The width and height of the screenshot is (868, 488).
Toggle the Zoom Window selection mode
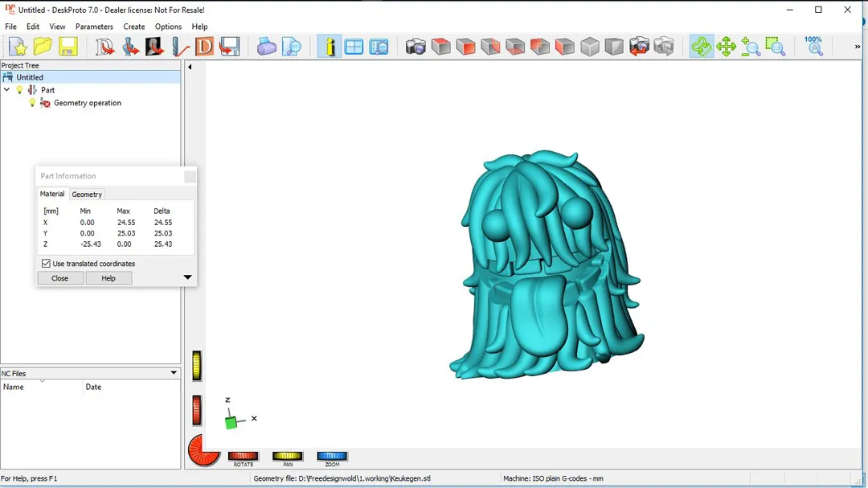click(776, 47)
